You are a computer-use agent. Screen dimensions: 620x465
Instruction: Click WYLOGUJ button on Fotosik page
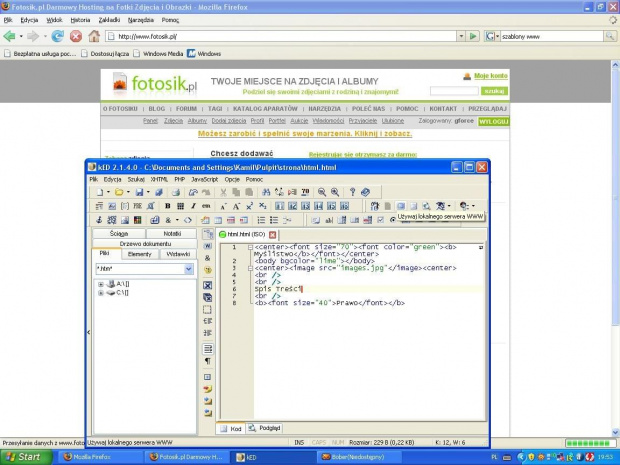pyautogui.click(x=493, y=122)
